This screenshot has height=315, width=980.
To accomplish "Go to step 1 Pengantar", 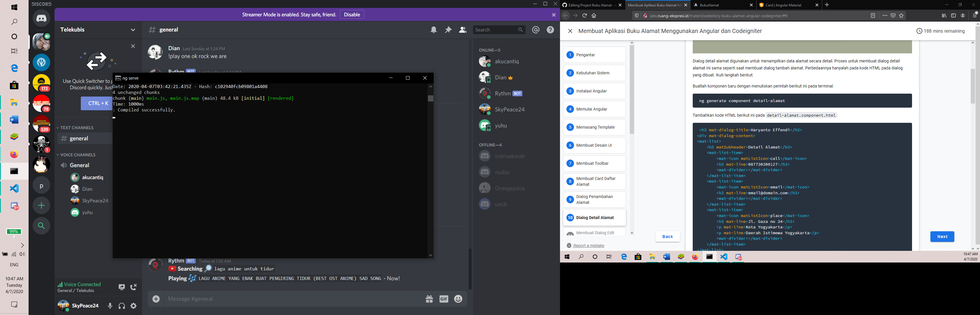I will (594, 55).
